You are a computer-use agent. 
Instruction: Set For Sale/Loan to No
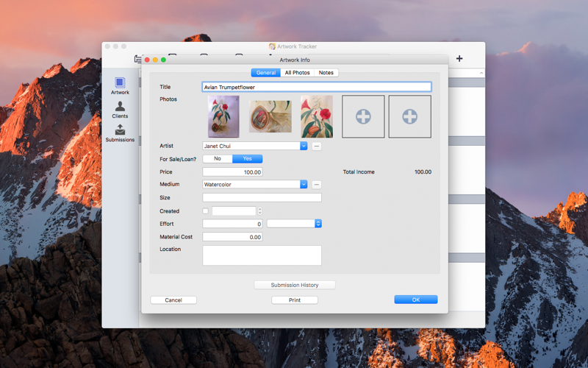click(x=218, y=158)
